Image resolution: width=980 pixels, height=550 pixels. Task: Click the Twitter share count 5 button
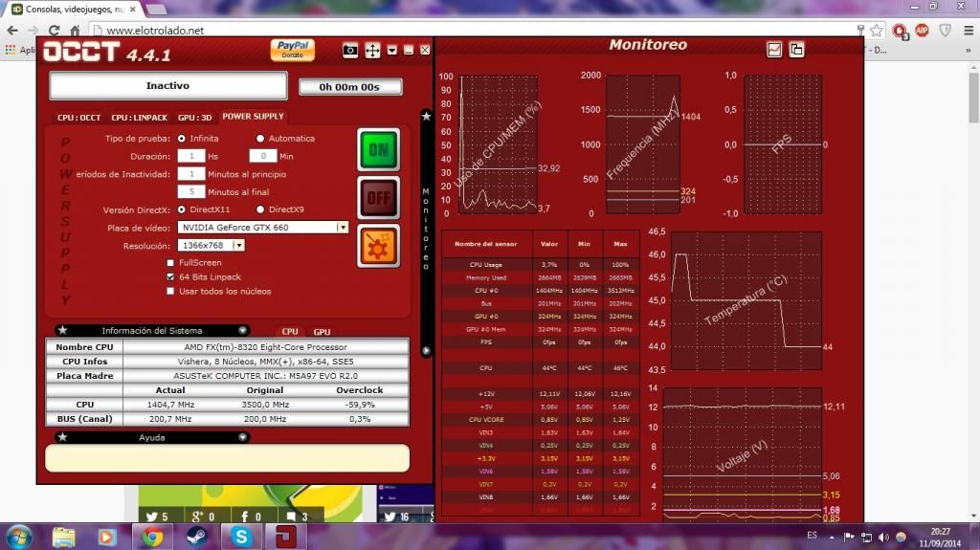[x=157, y=517]
